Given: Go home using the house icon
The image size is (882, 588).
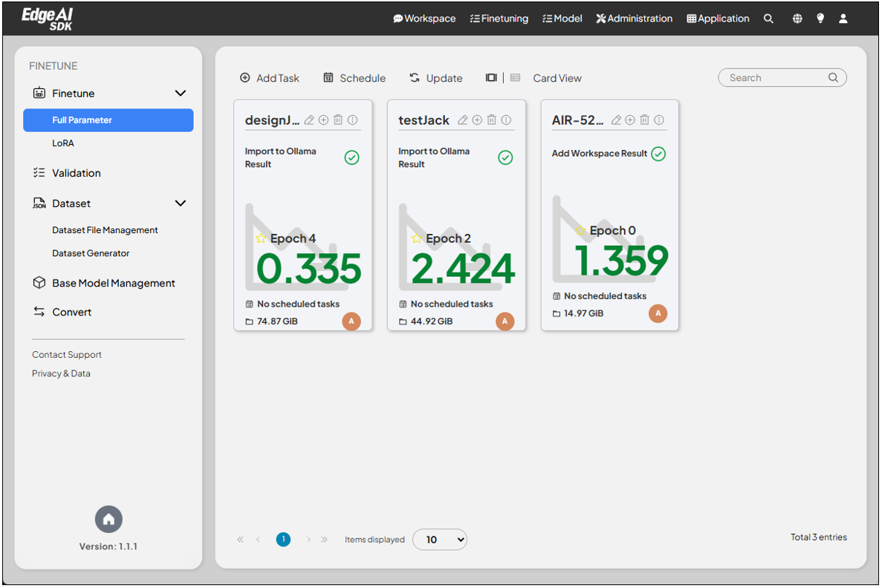Looking at the screenshot, I should [x=108, y=519].
